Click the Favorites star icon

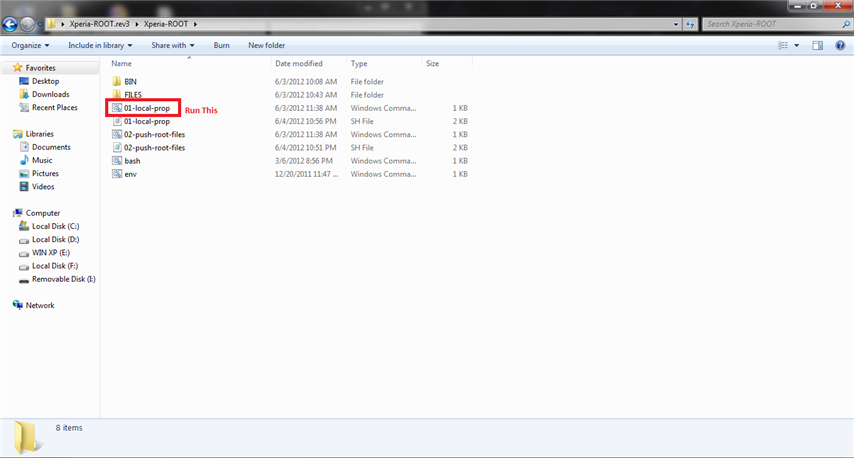[x=17, y=68]
